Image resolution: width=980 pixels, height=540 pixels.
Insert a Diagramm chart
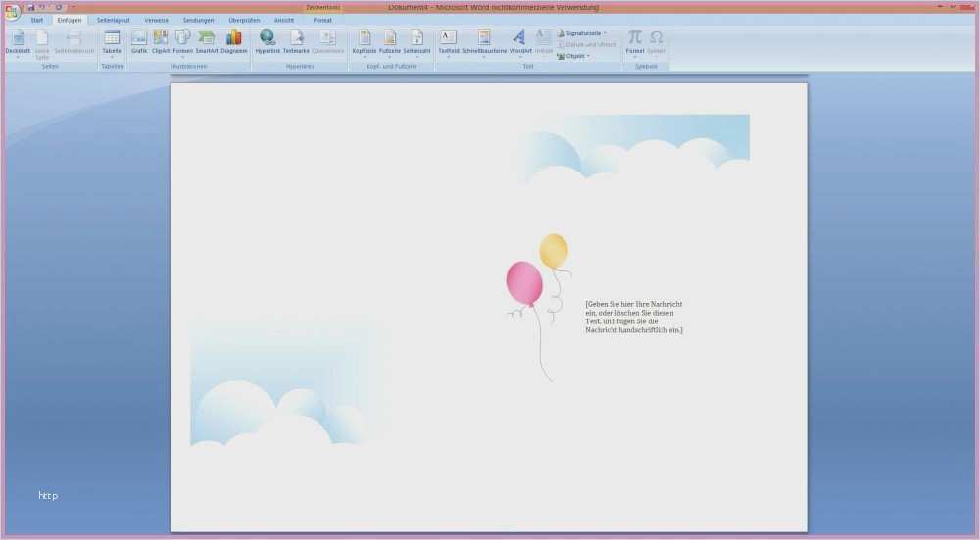[233, 41]
